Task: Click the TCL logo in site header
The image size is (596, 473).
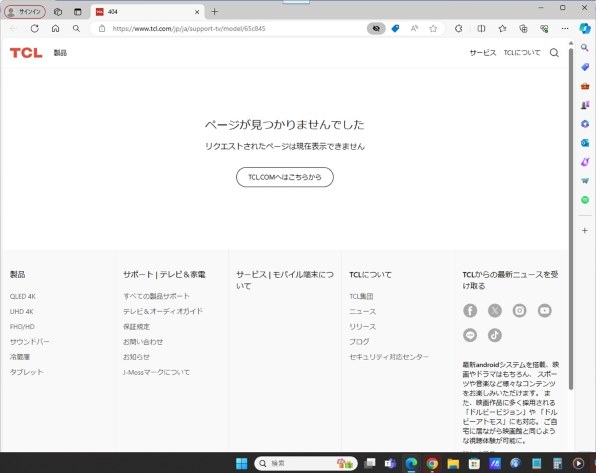Action: [x=26, y=52]
